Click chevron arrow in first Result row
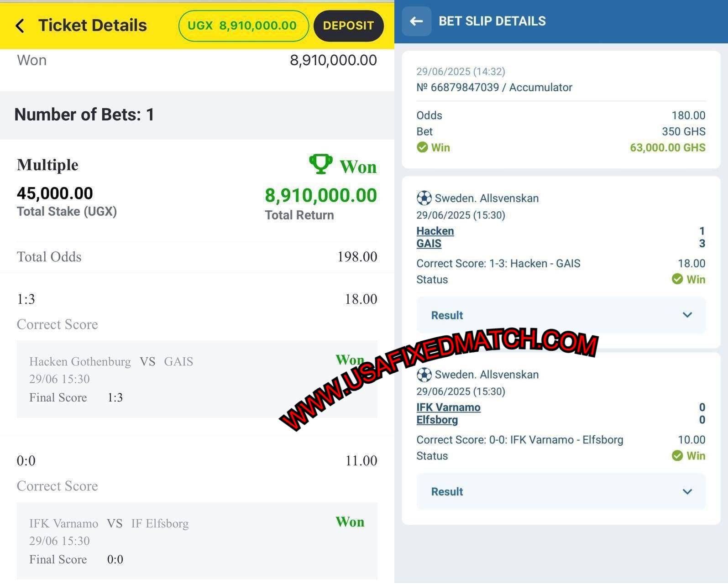The width and height of the screenshot is (728, 584). pyautogui.click(x=687, y=315)
